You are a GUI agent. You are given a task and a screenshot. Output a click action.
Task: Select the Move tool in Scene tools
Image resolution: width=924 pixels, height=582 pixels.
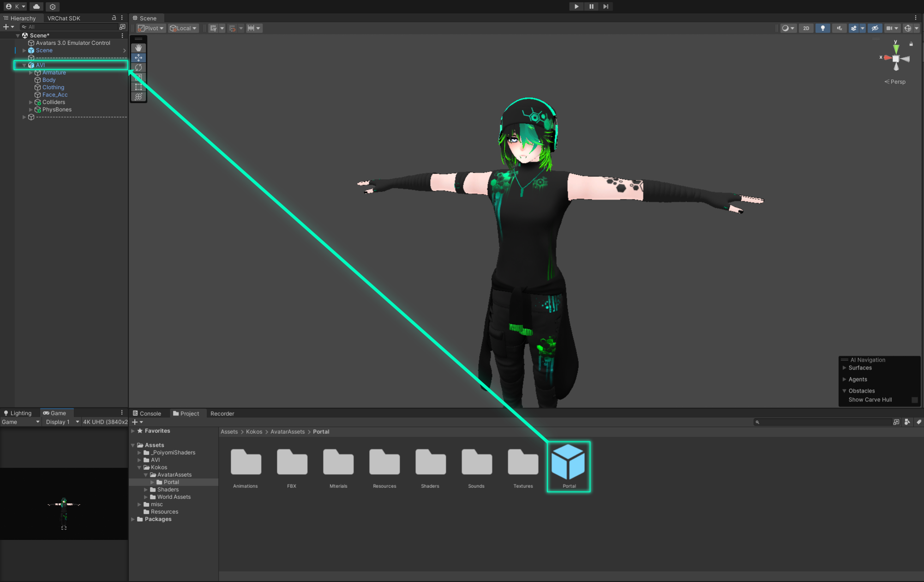138,58
